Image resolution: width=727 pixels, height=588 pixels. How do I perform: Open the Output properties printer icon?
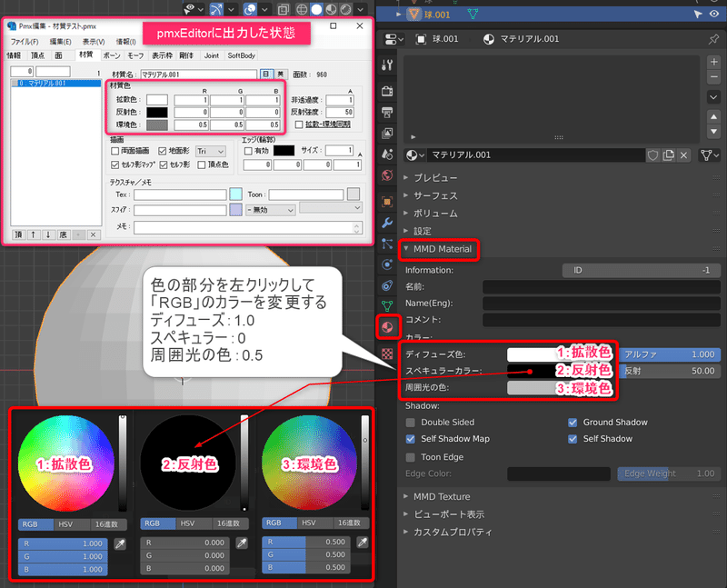click(387, 112)
